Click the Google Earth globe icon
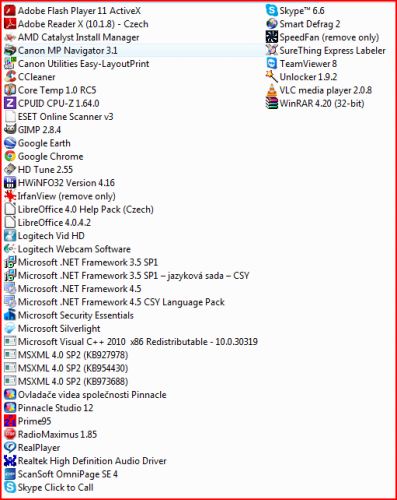397x500 pixels. coord(10,143)
